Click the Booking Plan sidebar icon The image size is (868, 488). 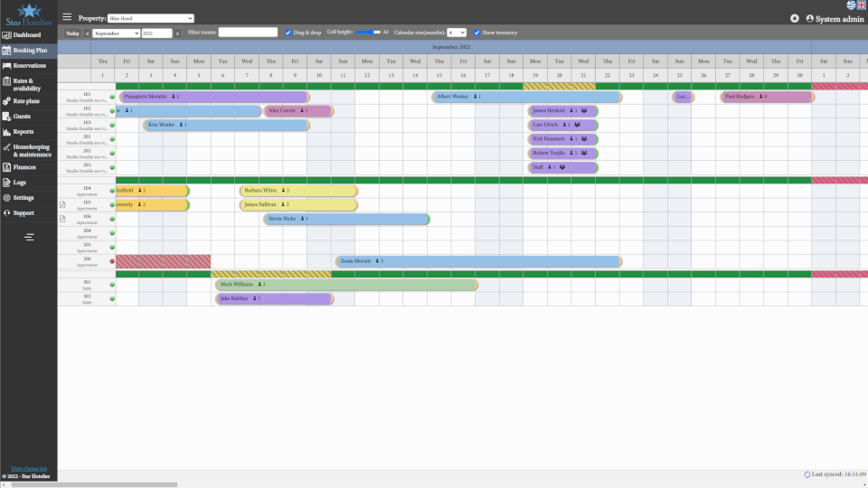pyautogui.click(x=6, y=51)
